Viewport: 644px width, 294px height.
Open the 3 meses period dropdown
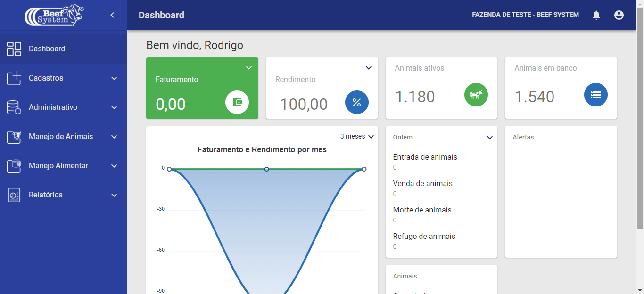pyautogui.click(x=357, y=136)
